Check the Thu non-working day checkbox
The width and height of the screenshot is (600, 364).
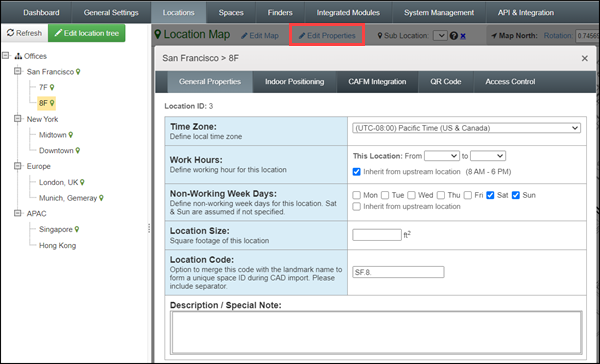click(x=441, y=195)
